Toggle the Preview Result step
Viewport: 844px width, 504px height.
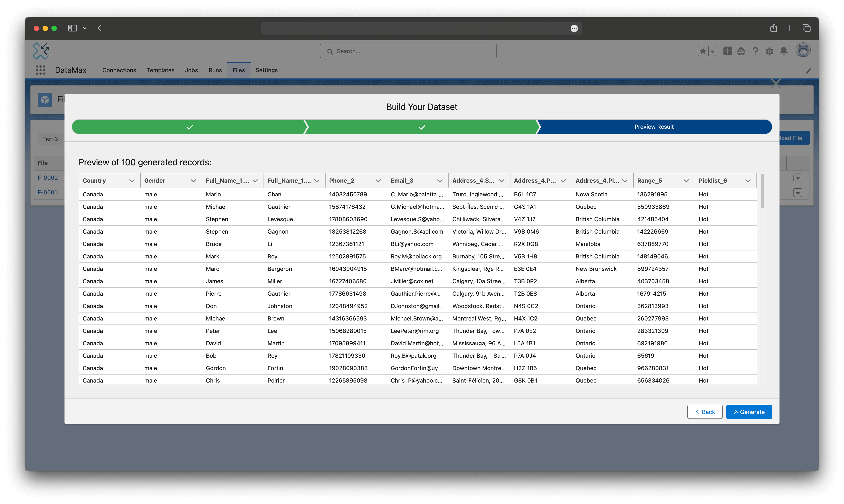click(654, 127)
